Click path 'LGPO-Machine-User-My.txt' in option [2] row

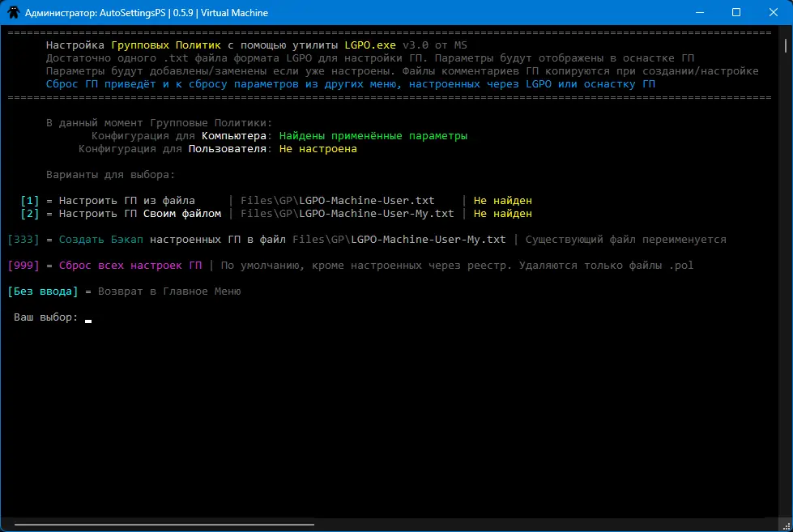click(377, 214)
